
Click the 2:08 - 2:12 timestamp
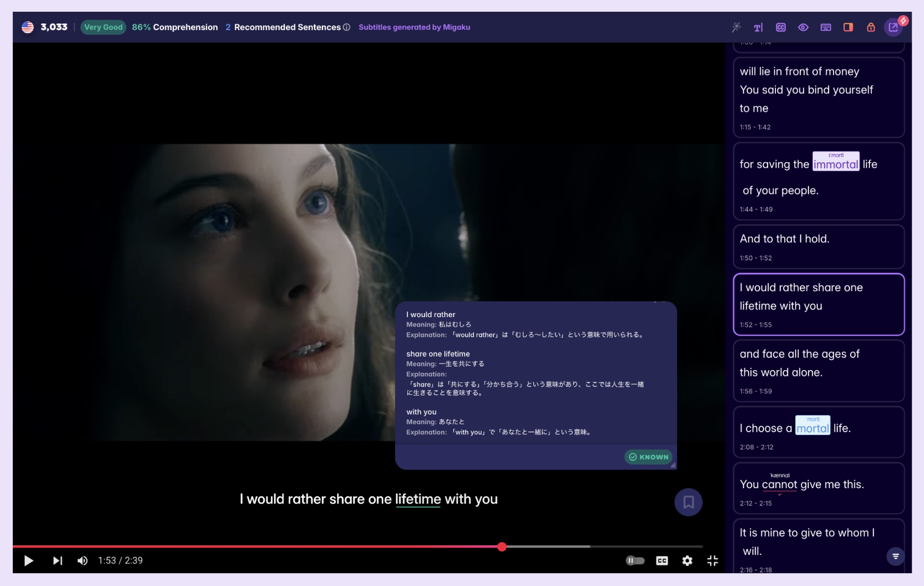click(756, 447)
